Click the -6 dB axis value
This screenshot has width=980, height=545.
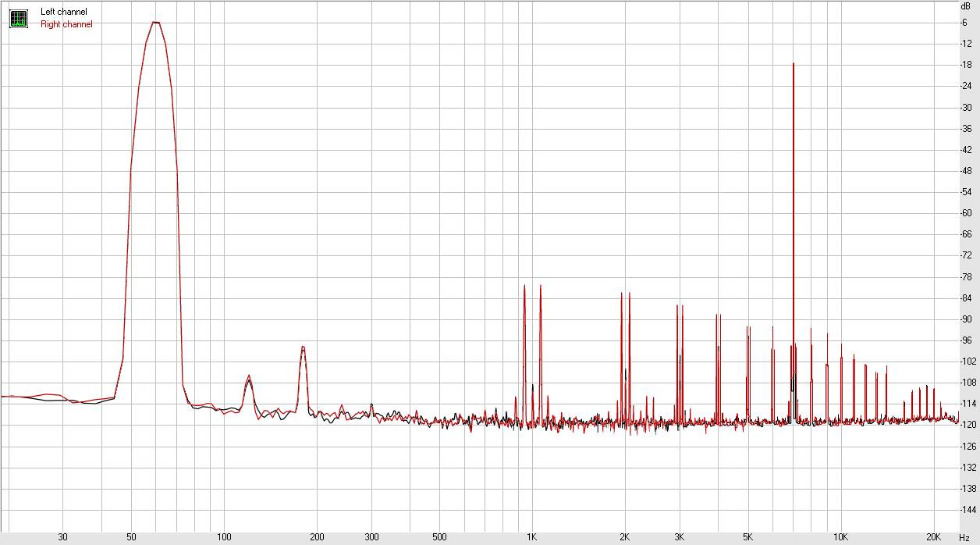pos(966,23)
